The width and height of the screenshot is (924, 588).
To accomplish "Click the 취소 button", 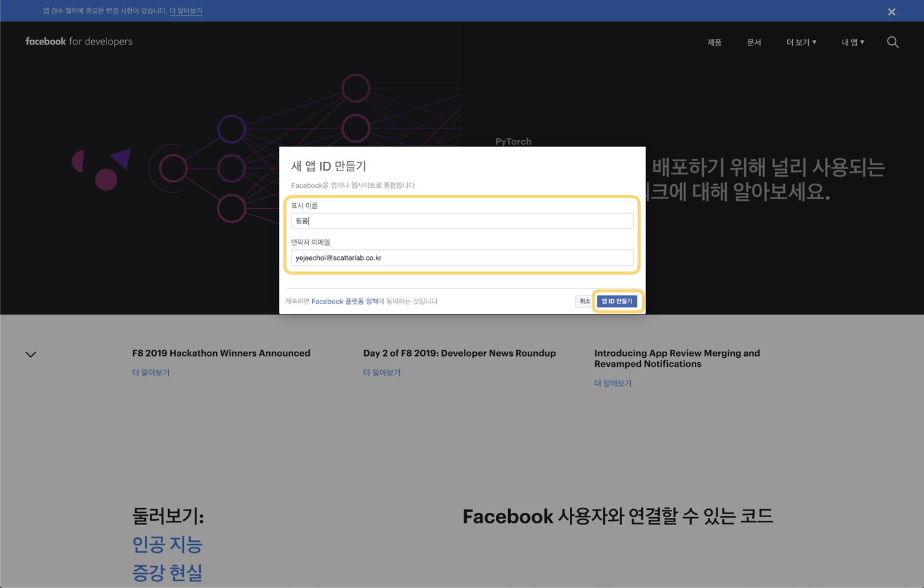I will pos(584,301).
